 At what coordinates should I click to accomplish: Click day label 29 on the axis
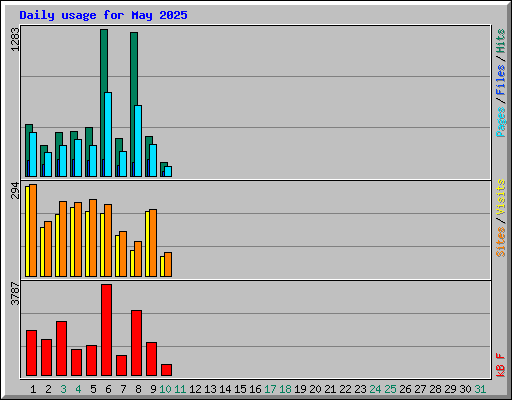pyautogui.click(x=450, y=389)
